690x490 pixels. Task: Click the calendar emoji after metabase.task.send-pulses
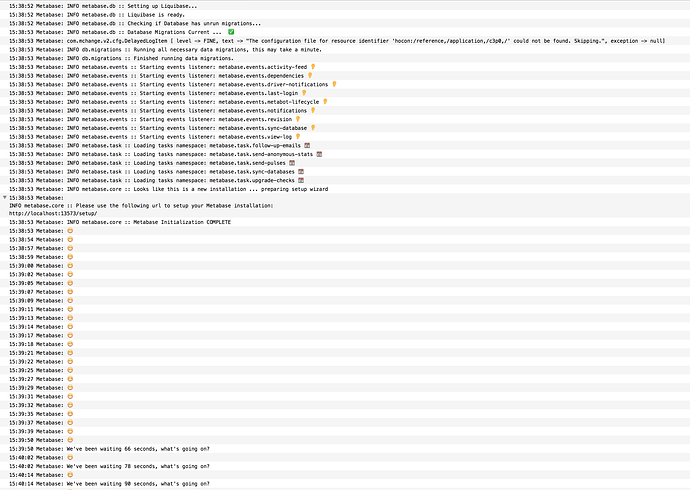pyautogui.click(x=292, y=163)
